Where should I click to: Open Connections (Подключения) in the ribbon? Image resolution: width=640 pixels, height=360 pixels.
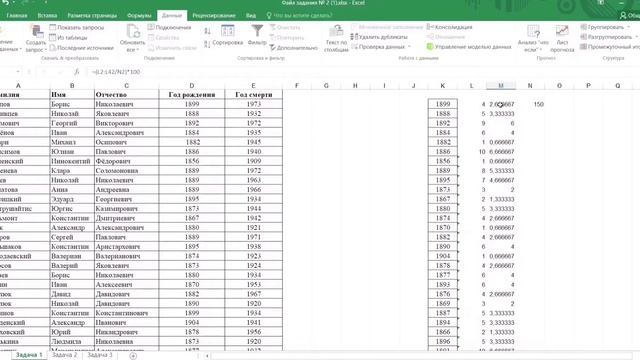click(x=169, y=27)
